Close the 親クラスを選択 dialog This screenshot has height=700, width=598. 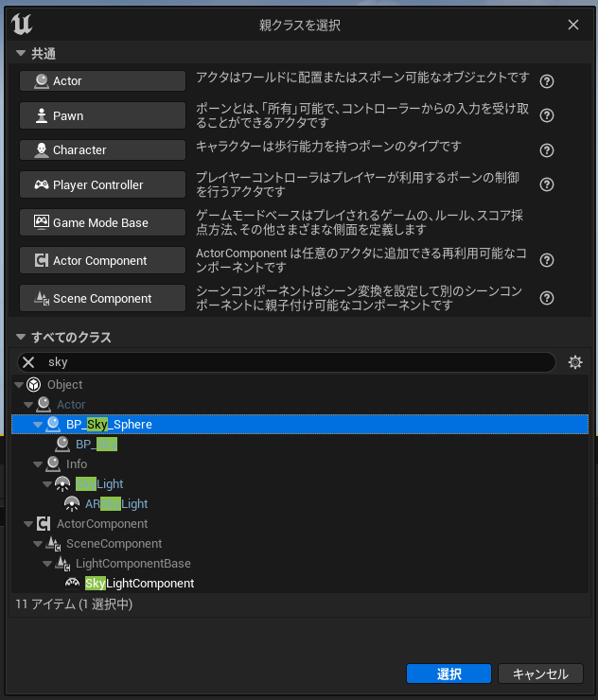click(x=573, y=25)
